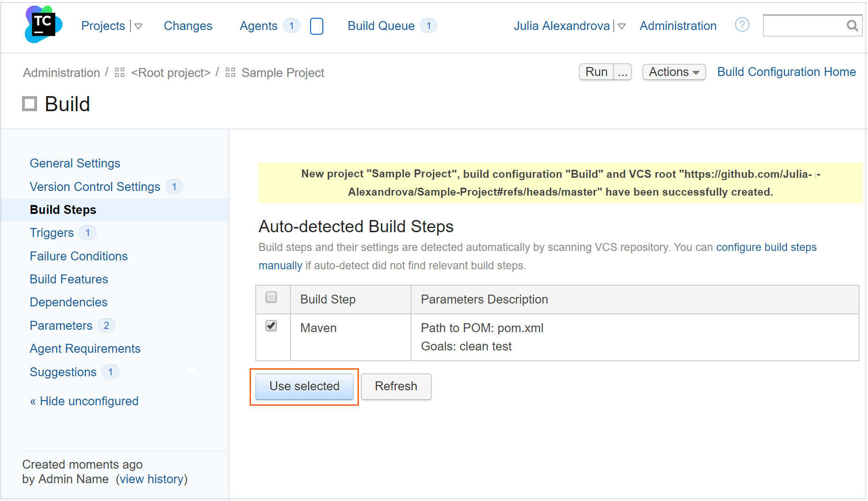This screenshot has height=501, width=868.
Task: Click the Parameters count badge in sidebar
Action: coord(107,325)
